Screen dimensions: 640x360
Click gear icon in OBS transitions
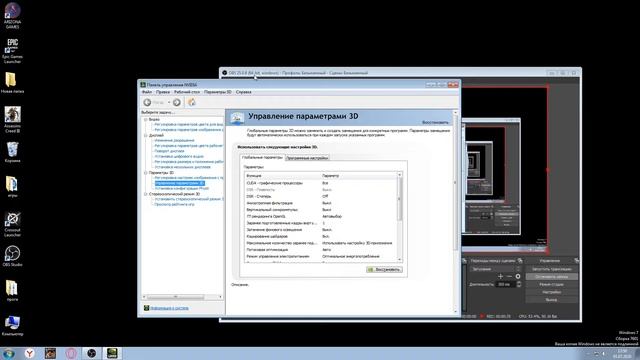click(x=518, y=276)
